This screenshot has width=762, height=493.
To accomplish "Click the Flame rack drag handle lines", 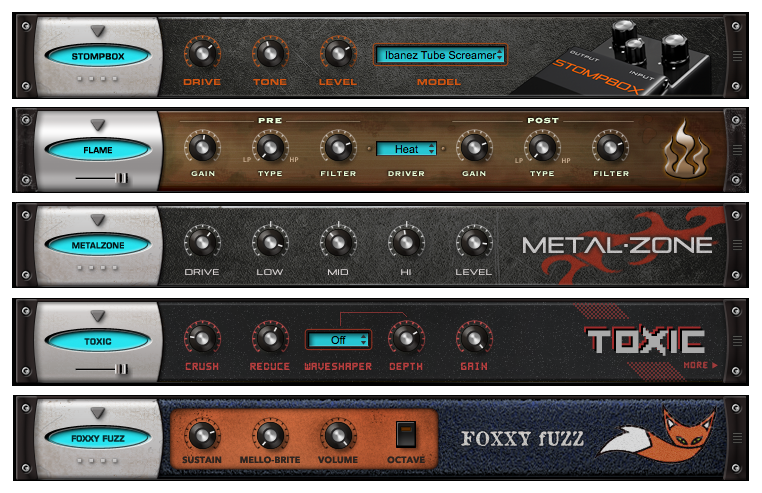I will (737, 150).
